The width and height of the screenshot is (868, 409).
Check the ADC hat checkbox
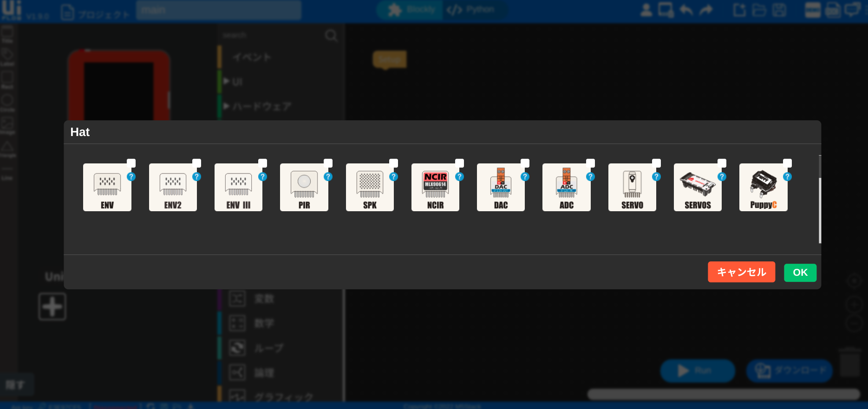(x=591, y=163)
